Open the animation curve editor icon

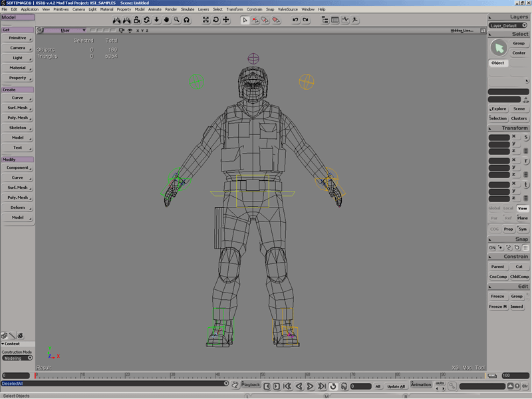tap(345, 20)
